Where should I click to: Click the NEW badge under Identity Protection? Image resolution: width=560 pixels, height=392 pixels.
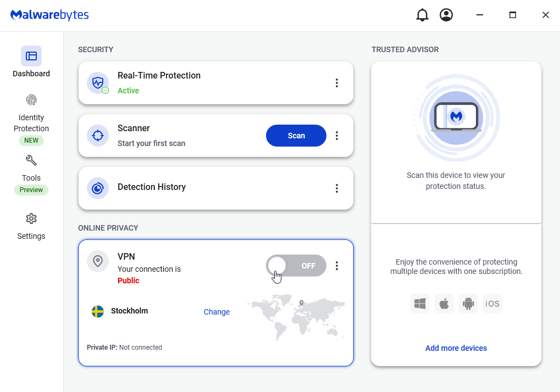pyautogui.click(x=31, y=141)
